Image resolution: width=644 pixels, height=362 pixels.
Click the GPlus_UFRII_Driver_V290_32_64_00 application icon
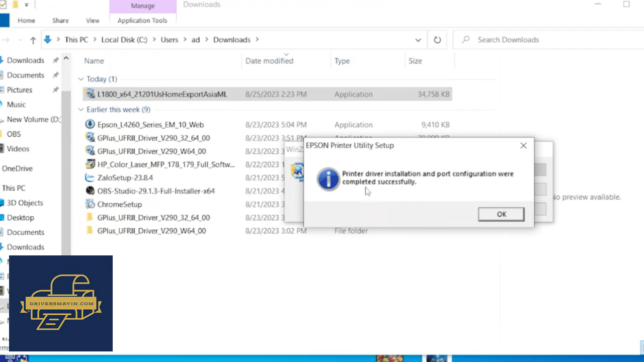tap(90, 138)
